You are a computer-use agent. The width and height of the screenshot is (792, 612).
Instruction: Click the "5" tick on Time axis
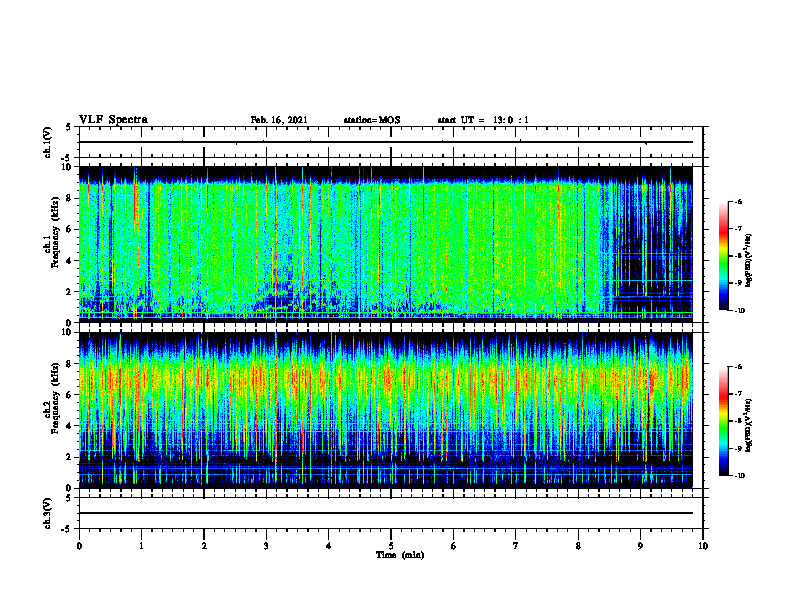pyautogui.click(x=391, y=546)
